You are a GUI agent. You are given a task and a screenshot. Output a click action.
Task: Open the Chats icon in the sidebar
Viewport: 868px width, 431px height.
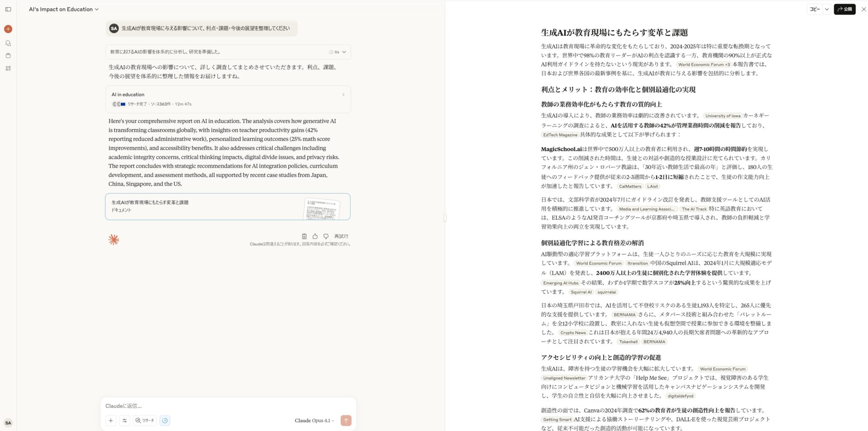pyautogui.click(x=8, y=43)
